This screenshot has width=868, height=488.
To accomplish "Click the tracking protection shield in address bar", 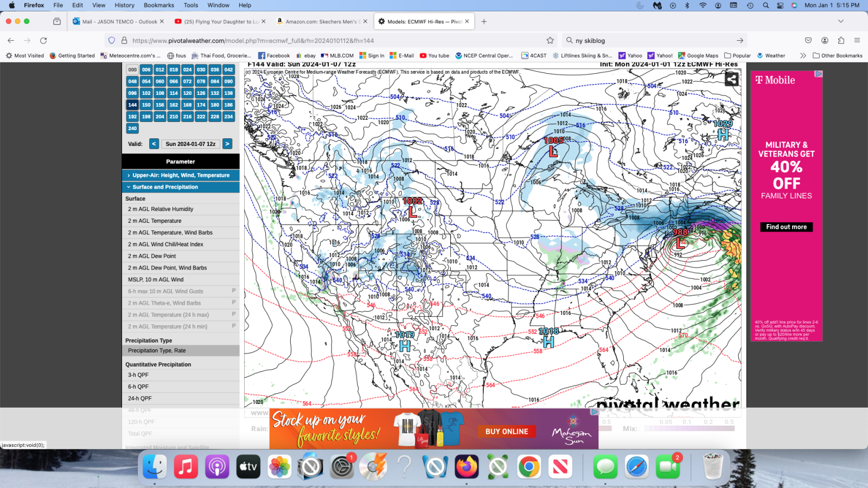I will click(111, 40).
